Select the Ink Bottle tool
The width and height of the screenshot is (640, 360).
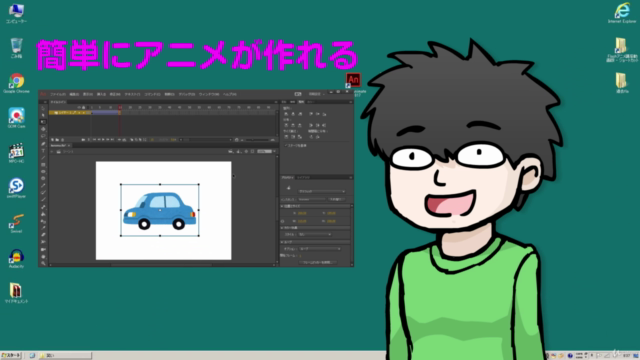coord(43,221)
